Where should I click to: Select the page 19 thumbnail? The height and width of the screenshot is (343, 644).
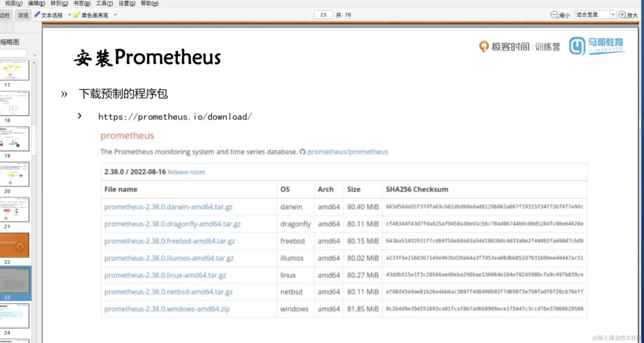click(x=15, y=139)
